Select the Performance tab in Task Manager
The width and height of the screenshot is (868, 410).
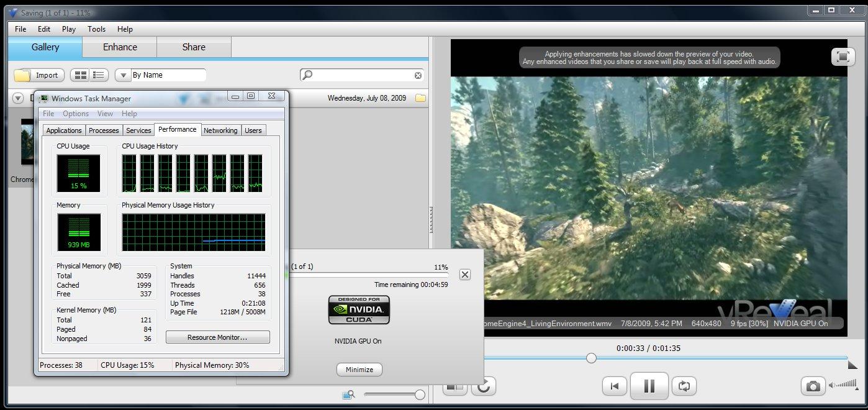[x=178, y=129]
